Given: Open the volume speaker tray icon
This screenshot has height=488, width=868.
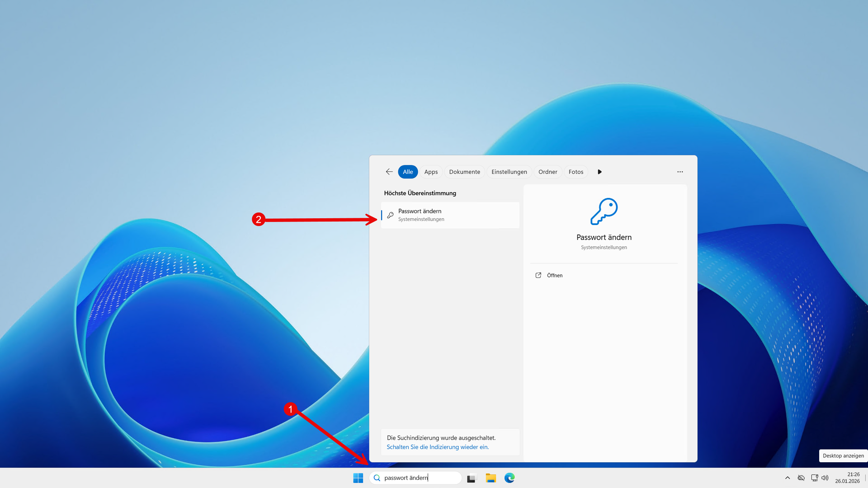Looking at the screenshot, I should pos(825,478).
